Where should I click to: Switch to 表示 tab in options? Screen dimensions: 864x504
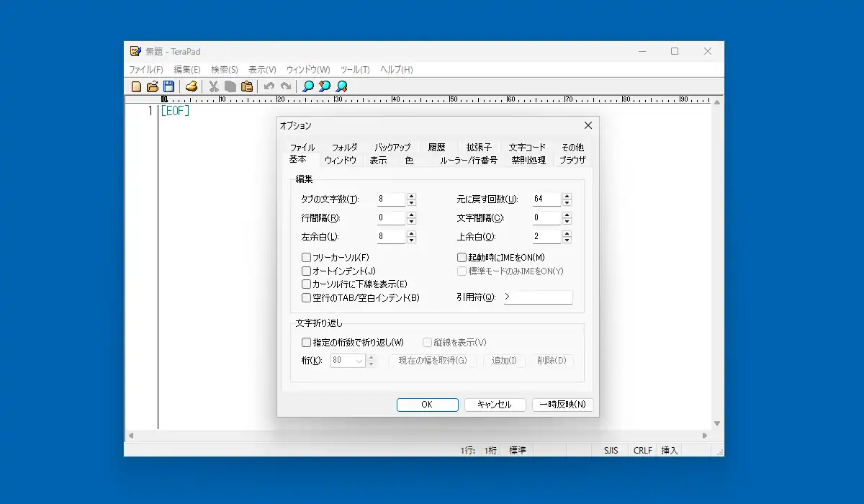[378, 161]
